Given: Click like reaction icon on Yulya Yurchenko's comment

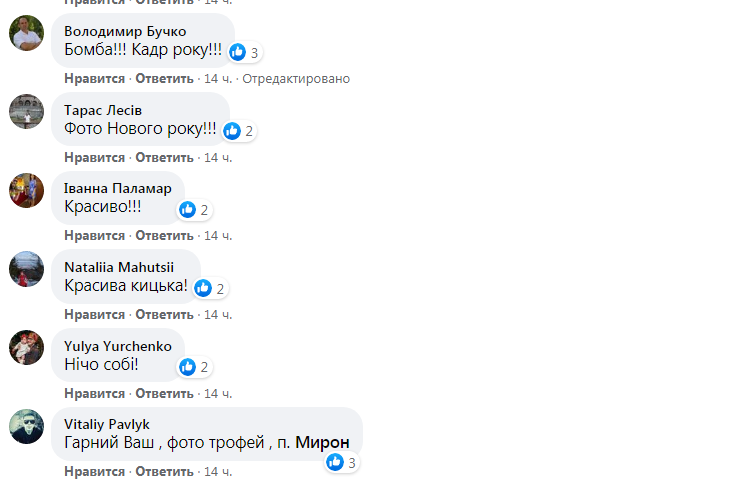Looking at the screenshot, I should pos(187,367).
